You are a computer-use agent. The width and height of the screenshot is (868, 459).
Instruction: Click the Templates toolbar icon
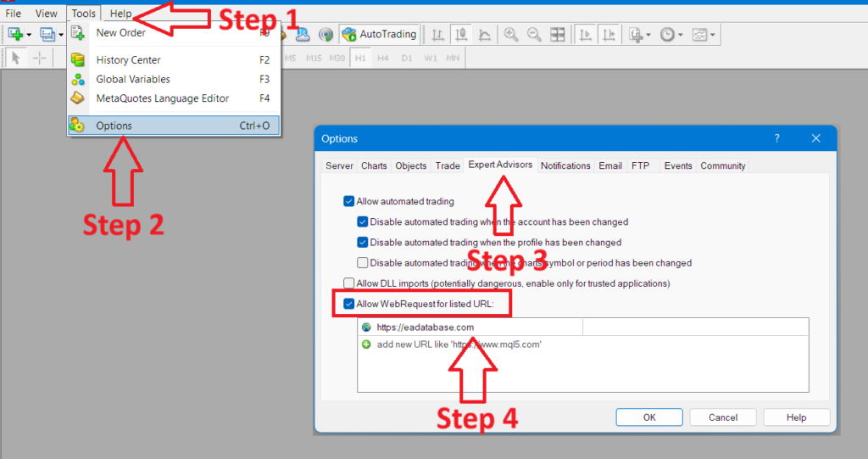click(699, 35)
